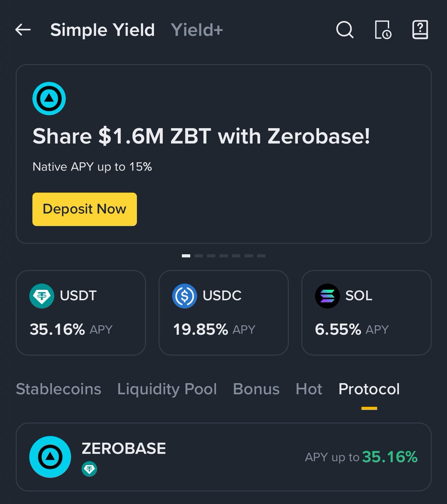The height and width of the screenshot is (504, 447).
Task: Select the Bonus category tab
Action: coord(256,389)
